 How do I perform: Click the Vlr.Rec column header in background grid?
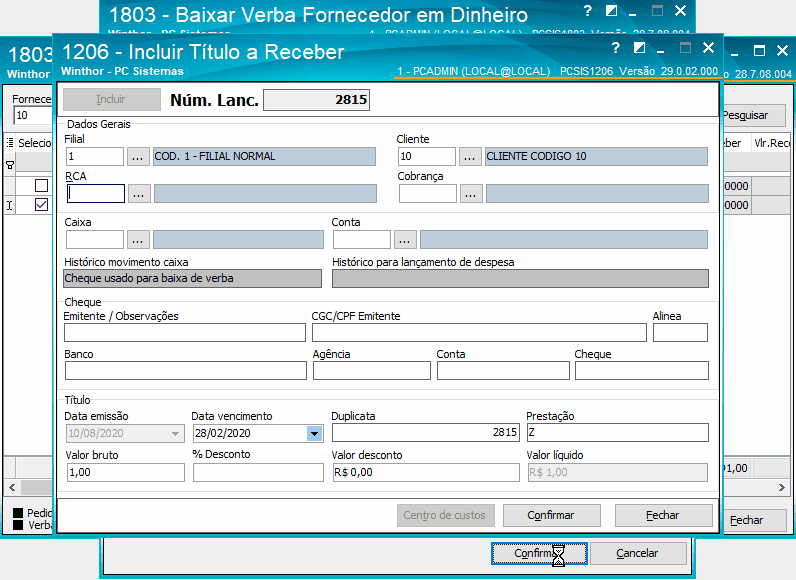coord(772,143)
